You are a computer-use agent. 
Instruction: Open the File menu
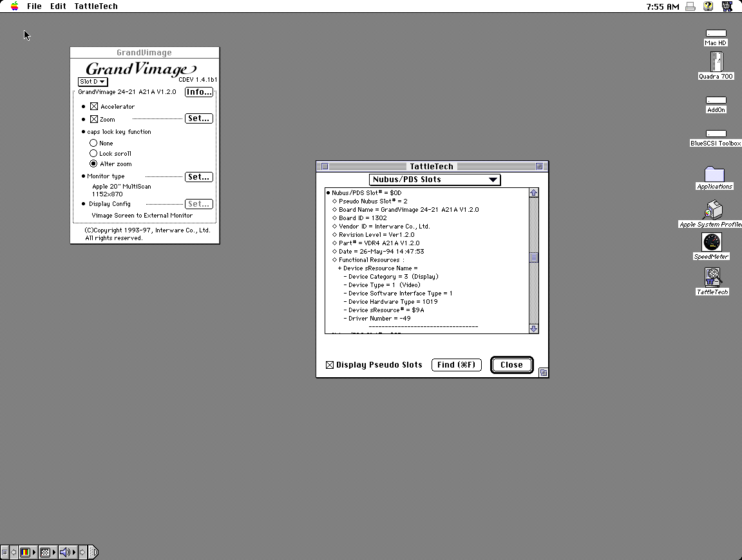34,6
